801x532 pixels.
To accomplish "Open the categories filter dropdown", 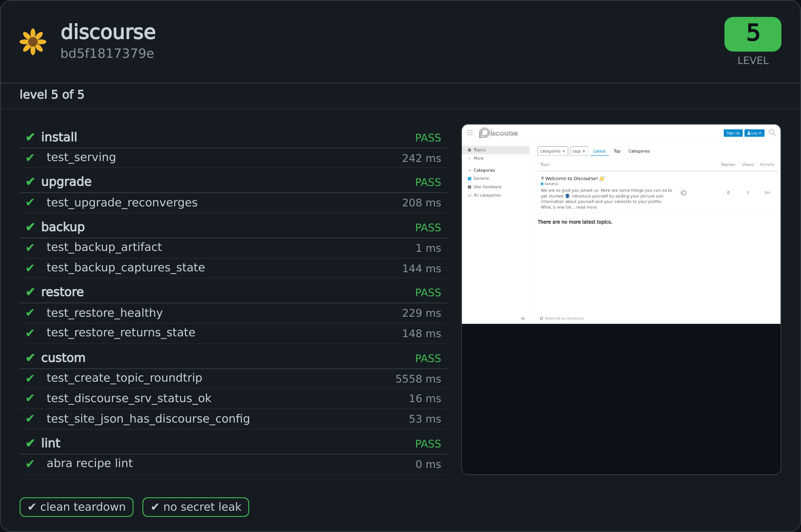I will click(553, 151).
